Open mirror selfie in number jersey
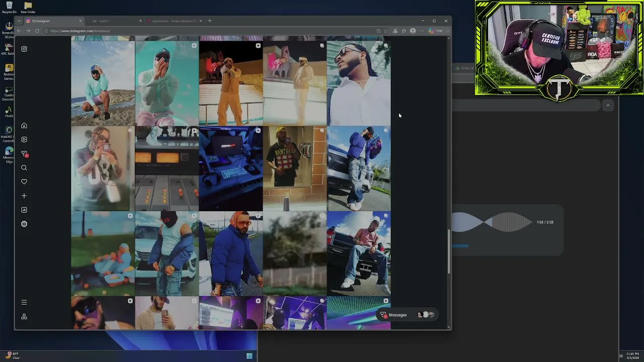 tap(103, 168)
